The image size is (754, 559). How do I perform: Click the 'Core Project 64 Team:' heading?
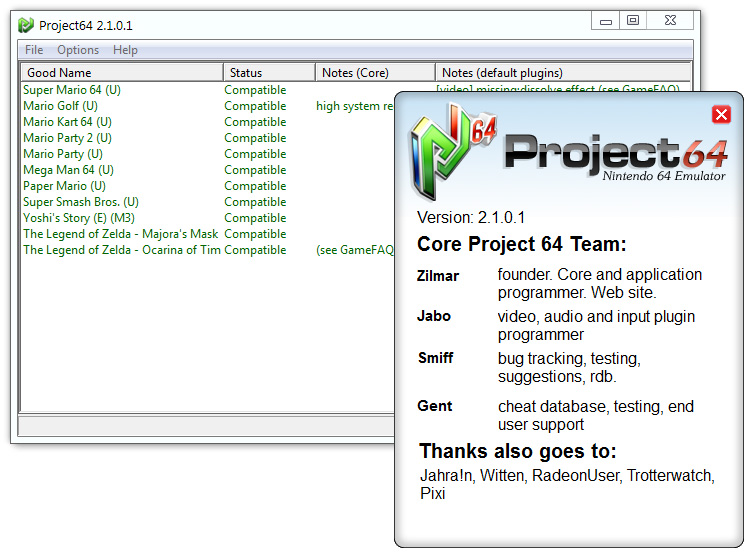(x=522, y=244)
